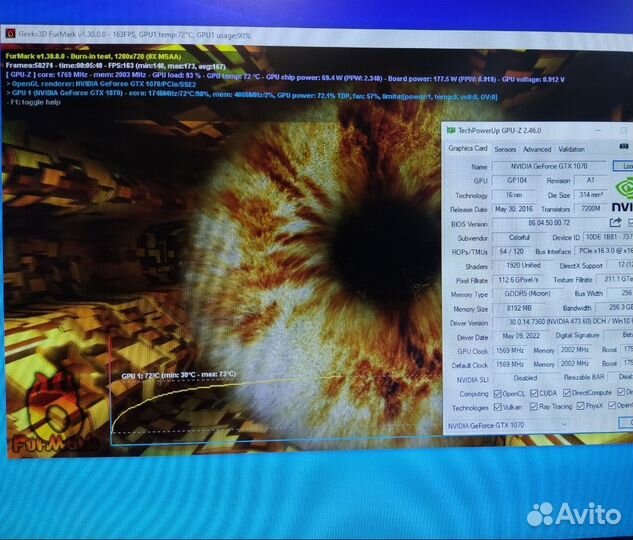Toggle the DirectCompute checkbox
The height and width of the screenshot is (540, 633).
[x=567, y=393]
